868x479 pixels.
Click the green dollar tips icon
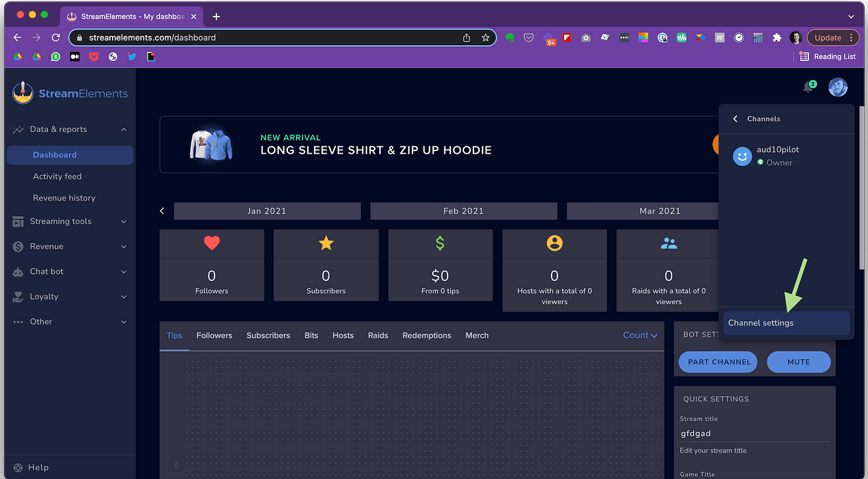tap(440, 243)
